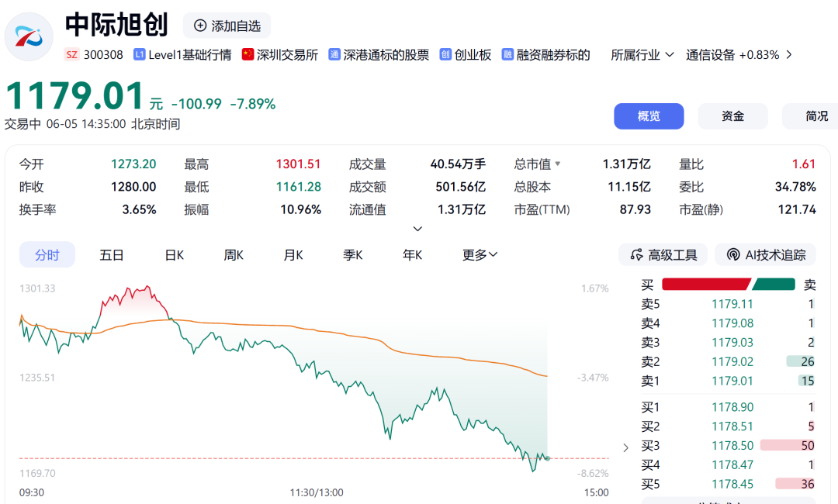This screenshot has width=838, height=504.
Task: Click the 卖1 price 1179.01
Action: pos(732,381)
